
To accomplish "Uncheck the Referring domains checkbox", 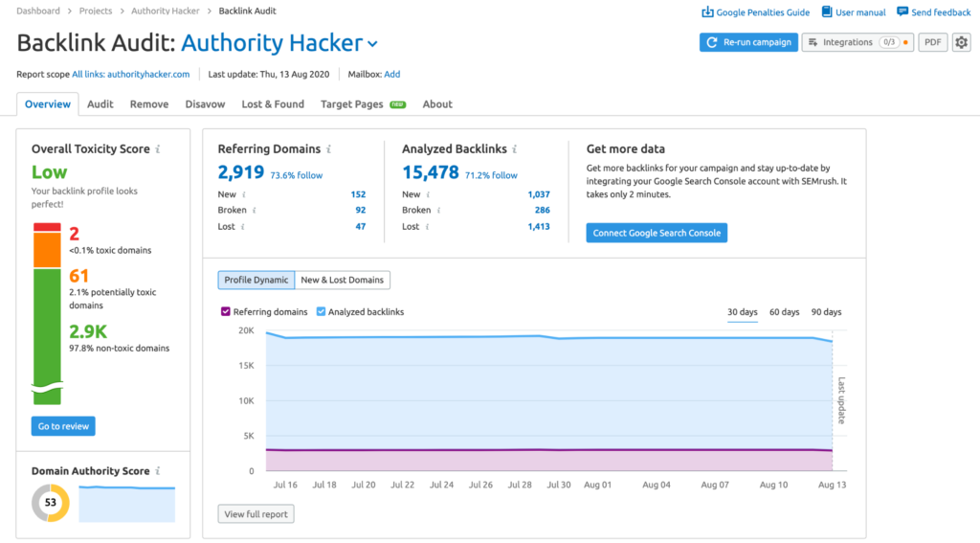I will click(226, 311).
